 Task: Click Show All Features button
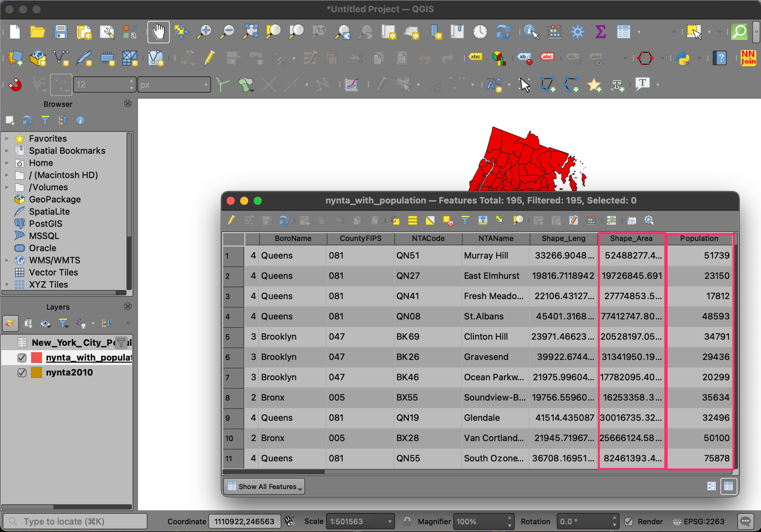click(x=264, y=486)
